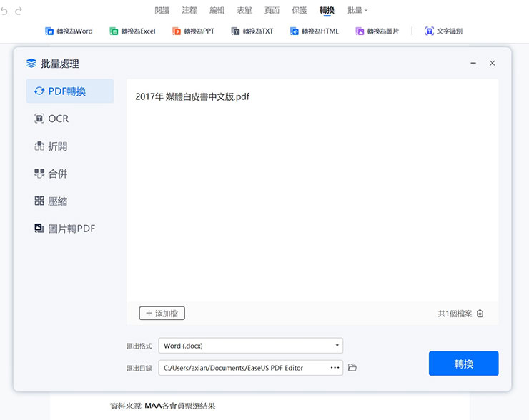Open the 頁面 tab

pyautogui.click(x=272, y=11)
